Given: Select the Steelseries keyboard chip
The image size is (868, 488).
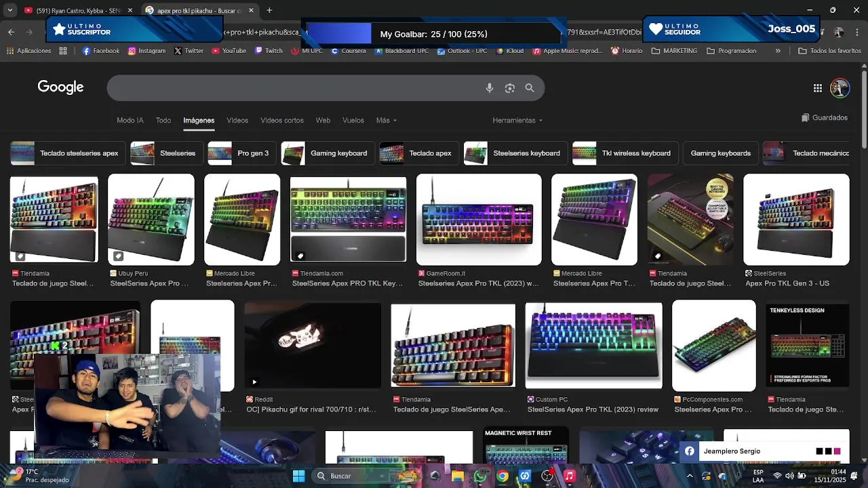Looking at the screenshot, I should tap(515, 153).
